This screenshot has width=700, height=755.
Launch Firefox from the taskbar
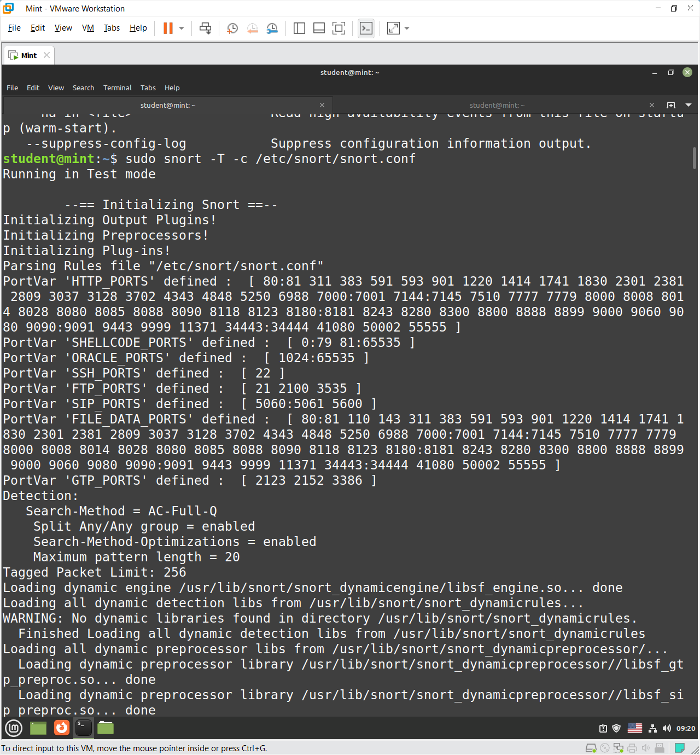[x=62, y=728]
